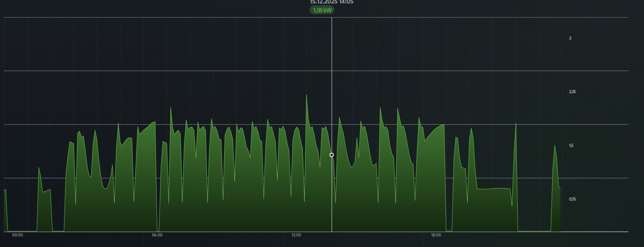Viewport: 644px width, 247px height.
Task: Click the first small spike after 00:00
Action: point(39,169)
